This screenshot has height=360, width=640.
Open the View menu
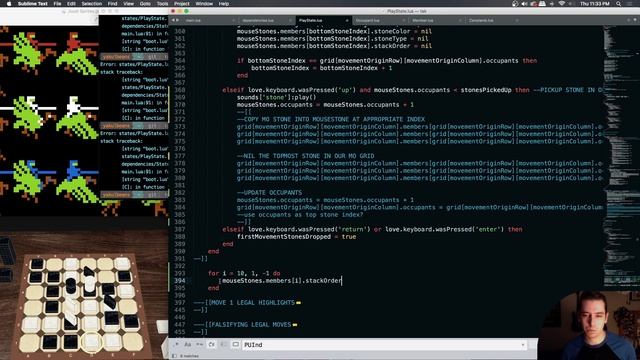tap(129, 4)
